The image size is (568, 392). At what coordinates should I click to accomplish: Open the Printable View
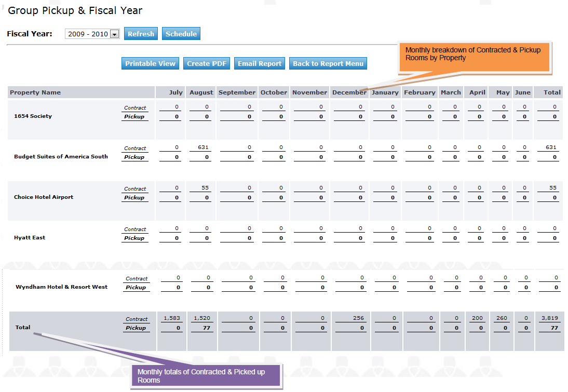point(151,63)
